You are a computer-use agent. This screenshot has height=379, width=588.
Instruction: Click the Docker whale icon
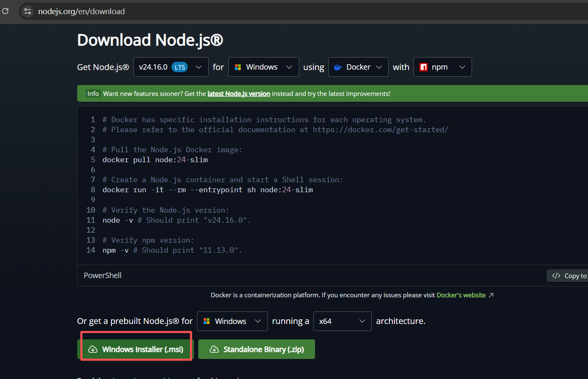[338, 67]
